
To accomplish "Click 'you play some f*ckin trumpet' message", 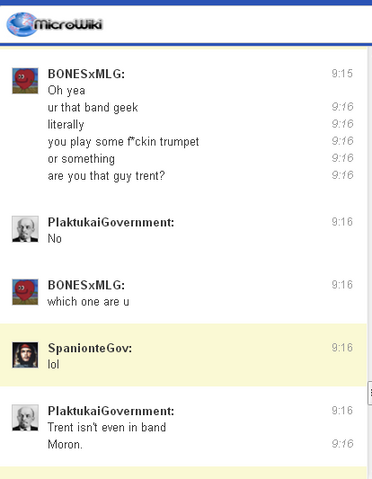I will click(123, 142).
